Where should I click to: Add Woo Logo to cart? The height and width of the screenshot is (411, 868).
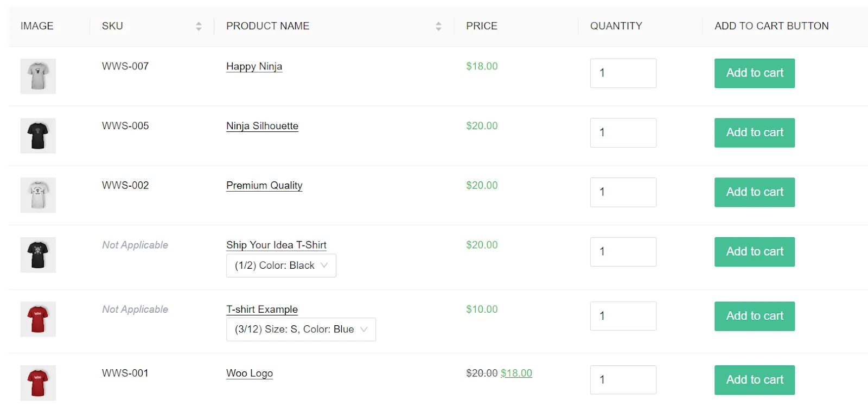tap(754, 380)
